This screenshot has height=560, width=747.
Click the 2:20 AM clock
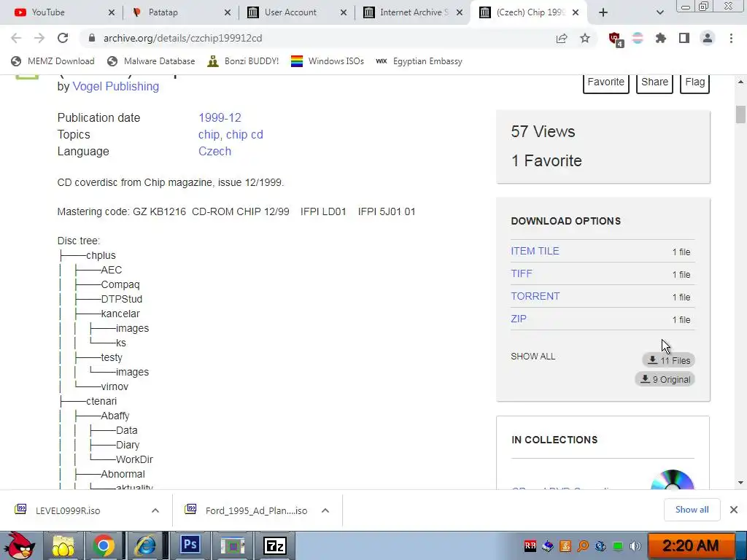click(691, 545)
